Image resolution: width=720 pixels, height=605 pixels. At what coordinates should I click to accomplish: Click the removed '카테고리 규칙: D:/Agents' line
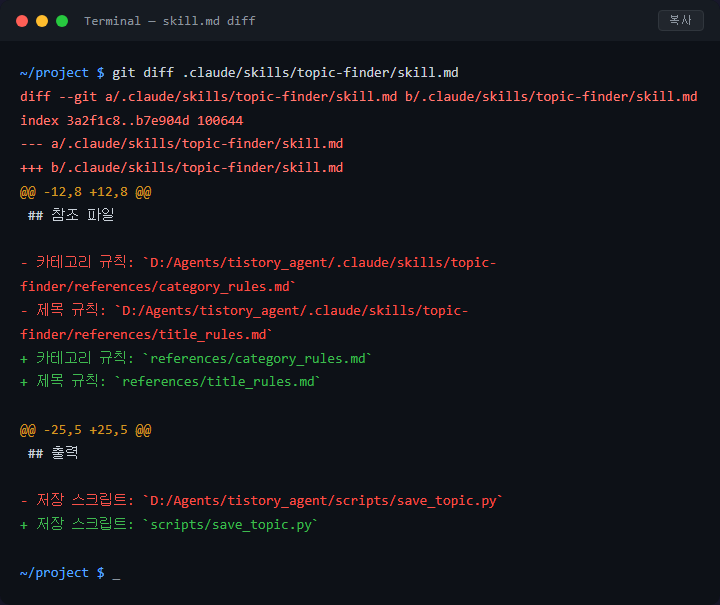(258, 263)
